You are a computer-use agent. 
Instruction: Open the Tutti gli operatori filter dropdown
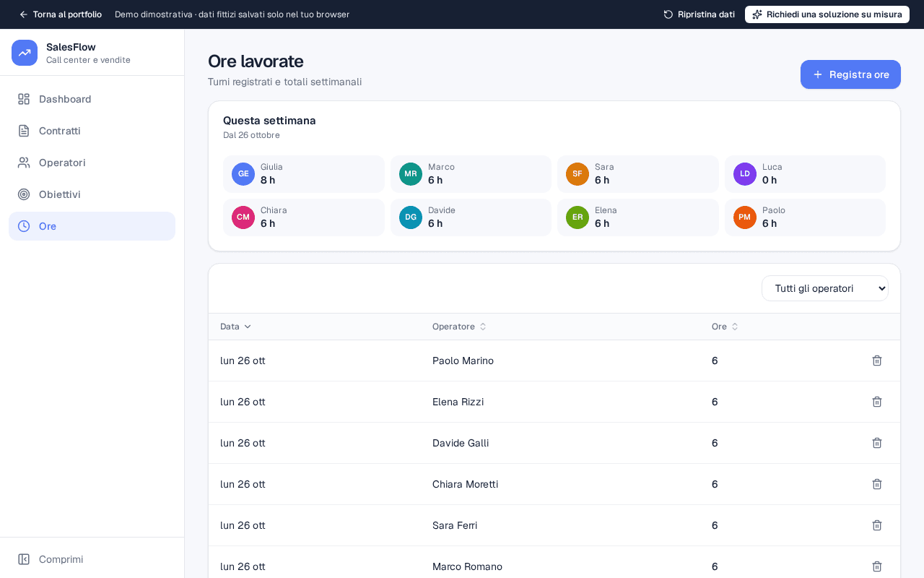pyautogui.click(x=825, y=288)
